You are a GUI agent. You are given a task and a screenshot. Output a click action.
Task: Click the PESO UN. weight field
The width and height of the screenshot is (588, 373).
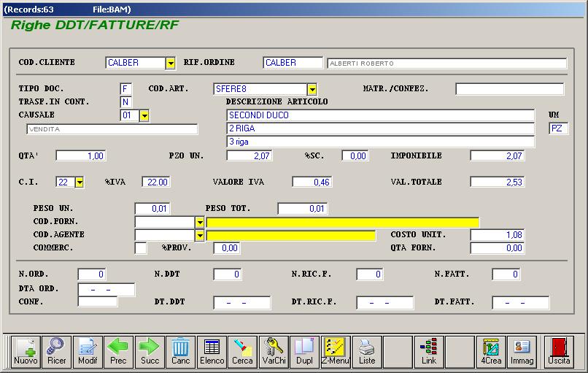coord(152,209)
